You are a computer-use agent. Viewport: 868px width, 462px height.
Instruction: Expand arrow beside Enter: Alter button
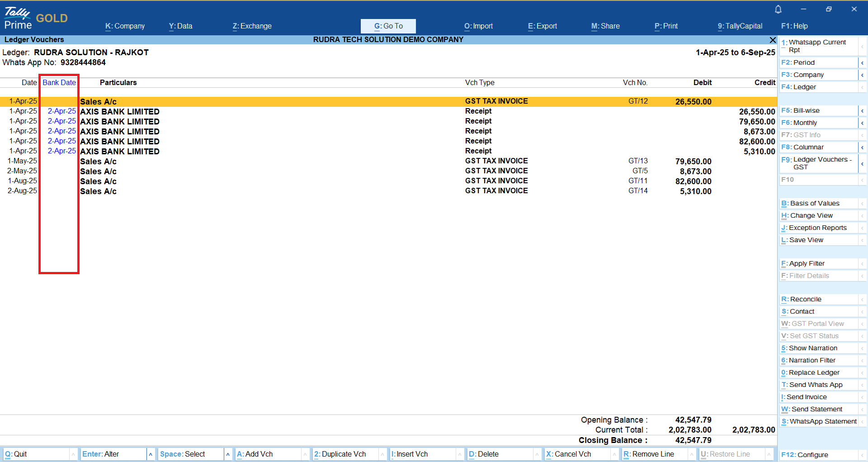tap(151, 454)
